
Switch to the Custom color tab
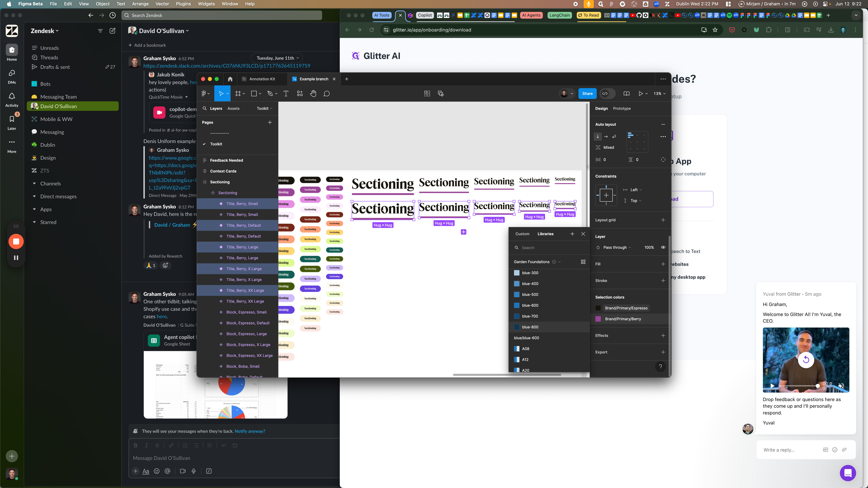click(x=522, y=234)
